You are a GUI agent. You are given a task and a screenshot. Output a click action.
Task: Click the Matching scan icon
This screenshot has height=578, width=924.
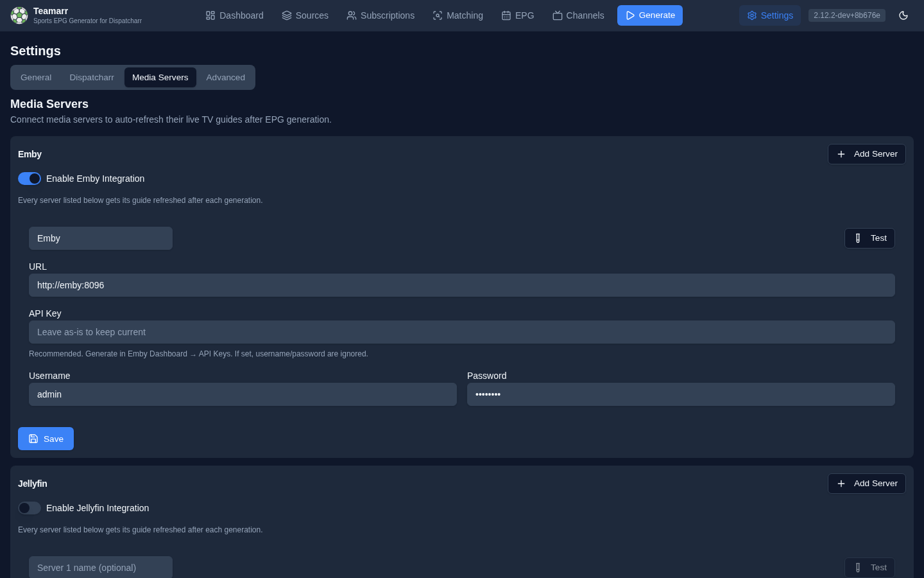click(x=438, y=15)
